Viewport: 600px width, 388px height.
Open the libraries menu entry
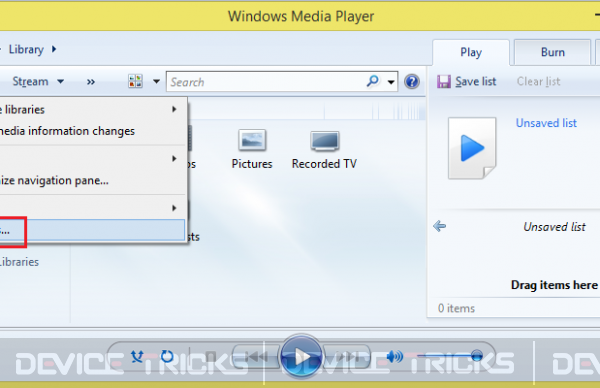coord(92,109)
